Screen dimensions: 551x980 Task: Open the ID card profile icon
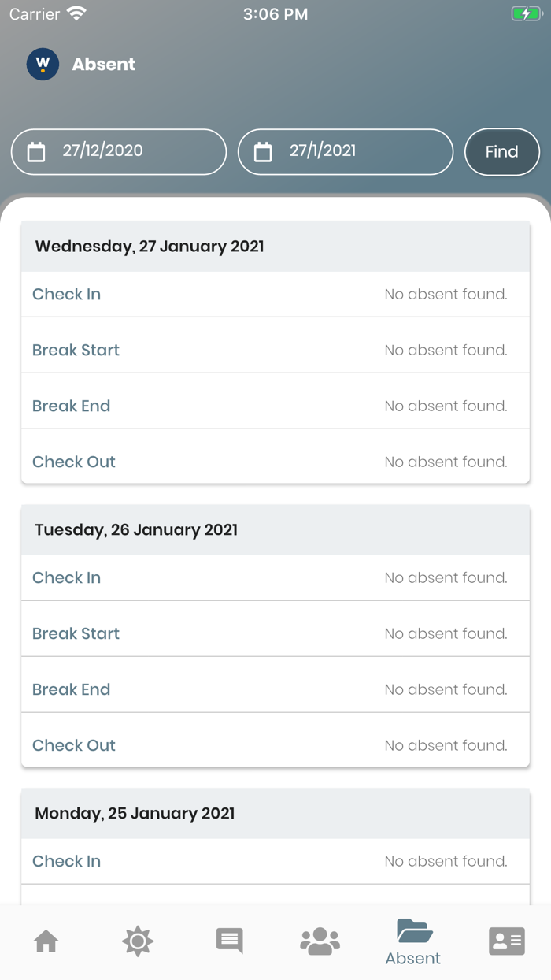click(x=506, y=941)
